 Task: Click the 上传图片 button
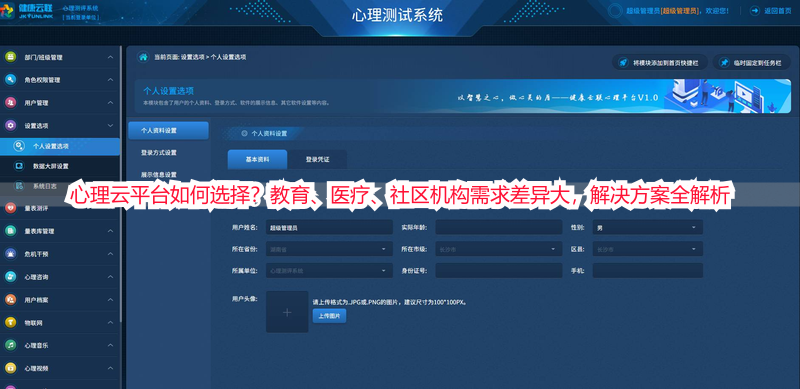[329, 316]
